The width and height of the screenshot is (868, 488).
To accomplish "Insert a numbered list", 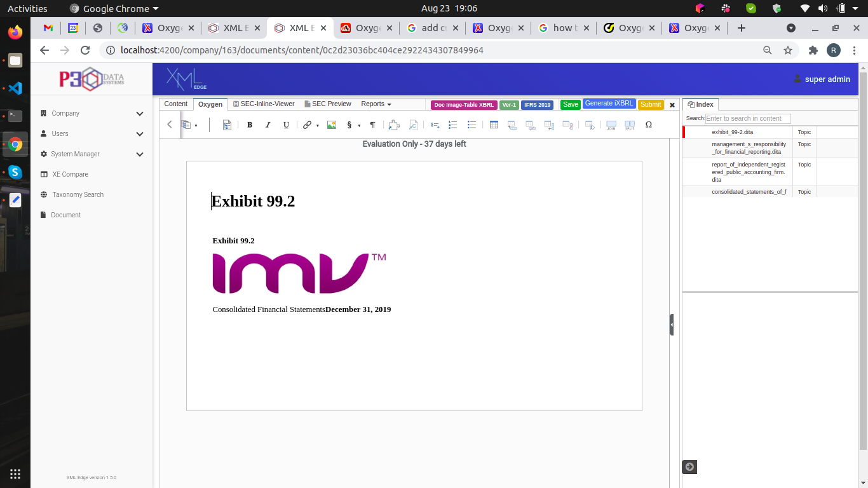I will [x=453, y=125].
